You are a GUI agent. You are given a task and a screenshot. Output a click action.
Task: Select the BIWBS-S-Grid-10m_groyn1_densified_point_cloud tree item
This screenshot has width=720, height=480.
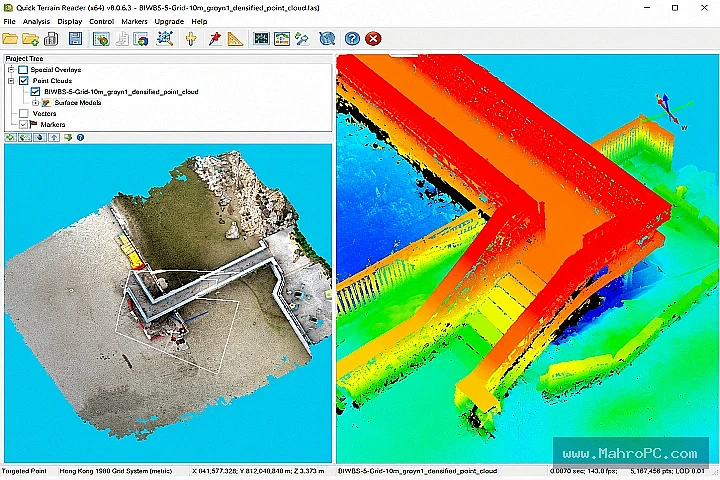coord(121,92)
